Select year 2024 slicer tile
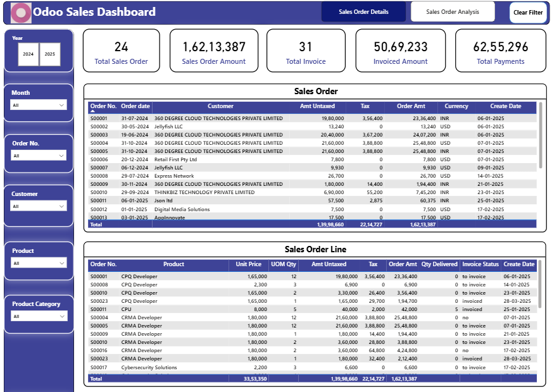This screenshot has height=392, width=552. click(28, 54)
